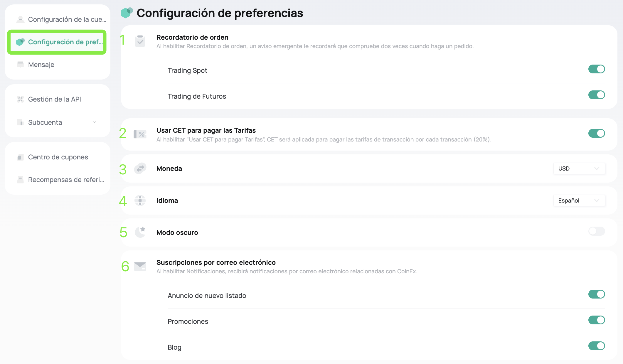The image size is (623, 364).
Task: Click the email subscriptions envelope icon
Action: [x=140, y=267]
